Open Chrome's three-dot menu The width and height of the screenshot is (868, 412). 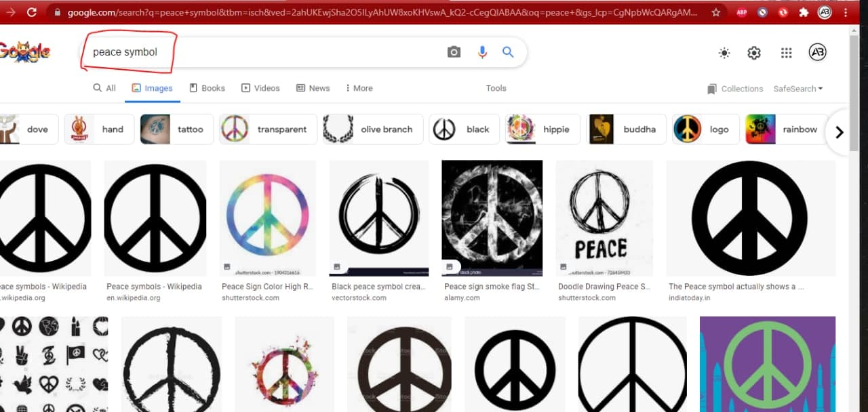tap(845, 12)
